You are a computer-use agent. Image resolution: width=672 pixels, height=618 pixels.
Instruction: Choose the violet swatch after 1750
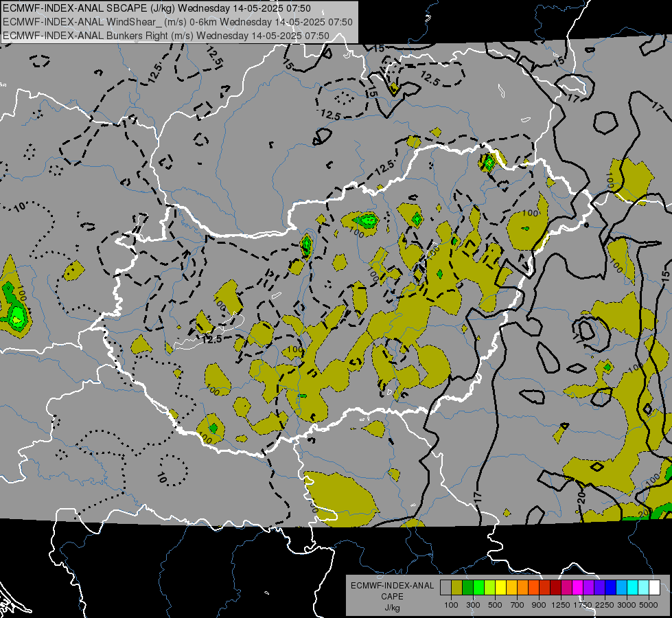pos(588,588)
